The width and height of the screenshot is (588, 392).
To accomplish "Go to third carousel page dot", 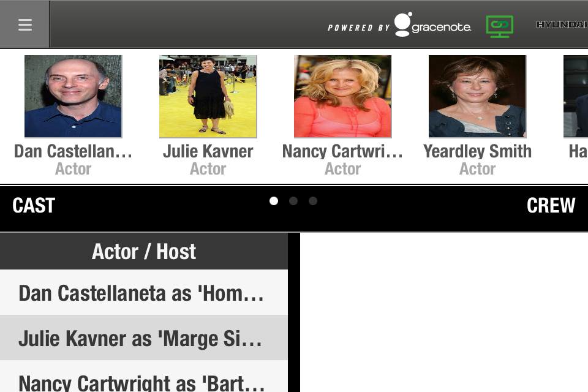I will coord(313,201).
